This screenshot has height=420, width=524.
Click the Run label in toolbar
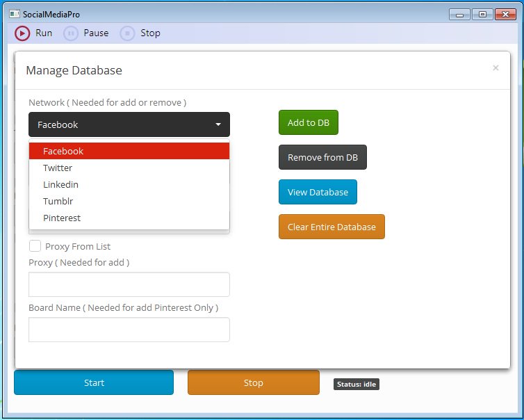44,33
